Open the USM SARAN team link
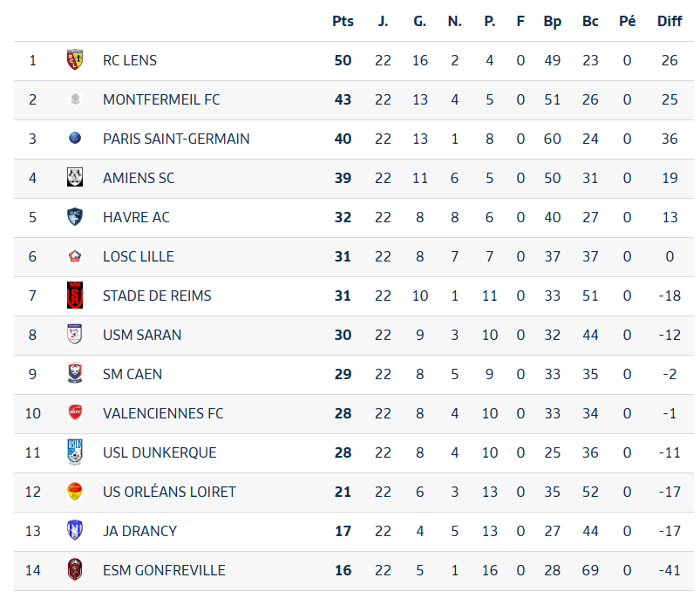 pyautogui.click(x=142, y=335)
